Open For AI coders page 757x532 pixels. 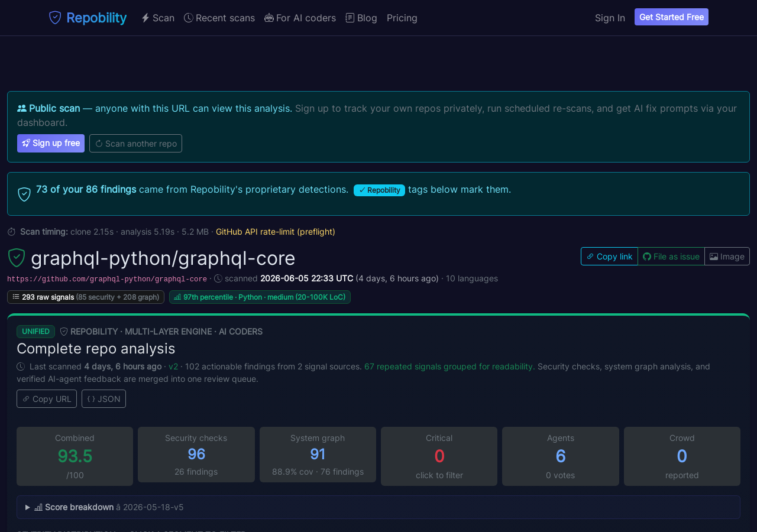tap(300, 18)
